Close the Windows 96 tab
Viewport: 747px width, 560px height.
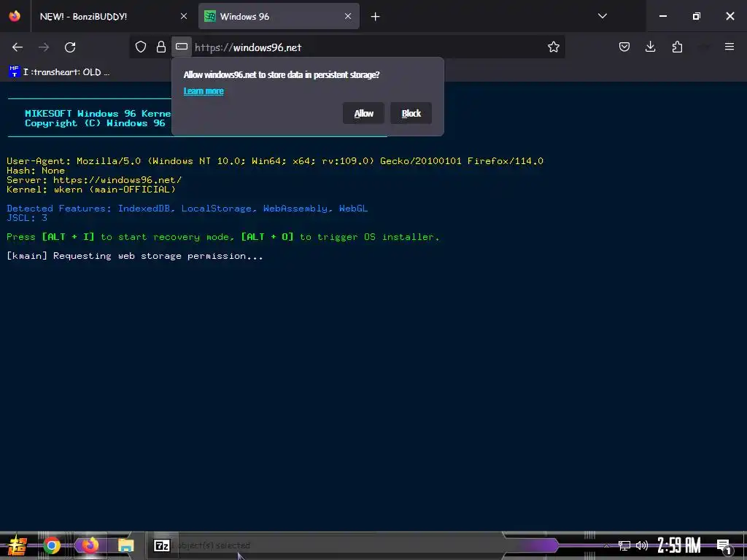[x=348, y=16]
